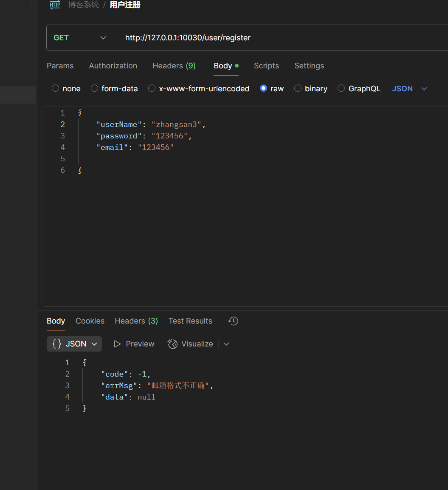448x490 pixels.
Task: Click the HTTP request type icon
Action: coord(55,5)
